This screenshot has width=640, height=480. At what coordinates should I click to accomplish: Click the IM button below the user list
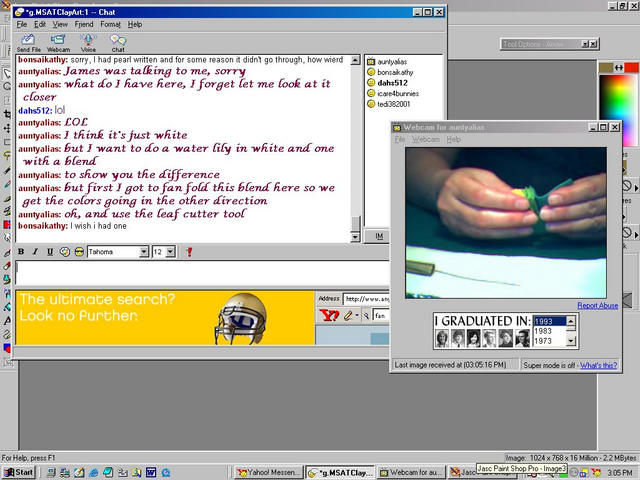[379, 236]
